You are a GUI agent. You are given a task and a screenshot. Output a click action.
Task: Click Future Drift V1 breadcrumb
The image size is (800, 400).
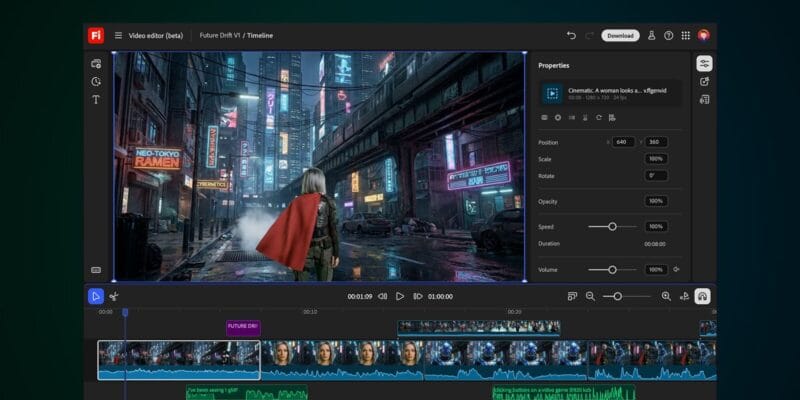tap(220, 36)
